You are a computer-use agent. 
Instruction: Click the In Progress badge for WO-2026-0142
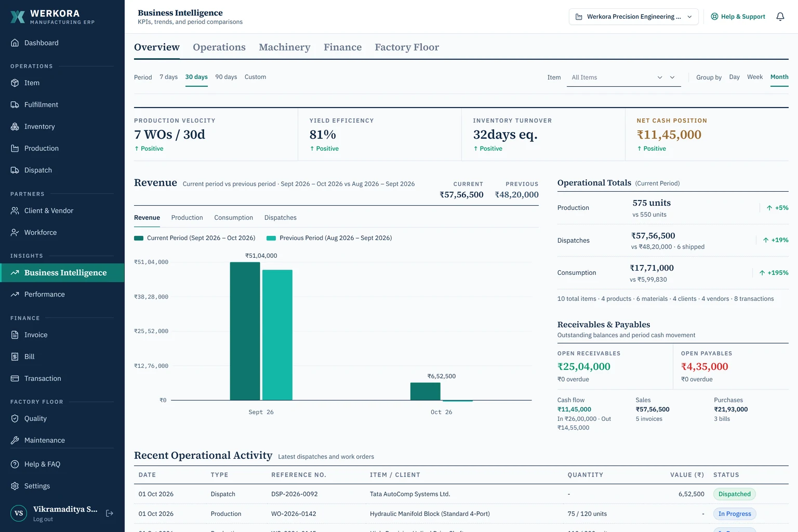[x=735, y=514]
